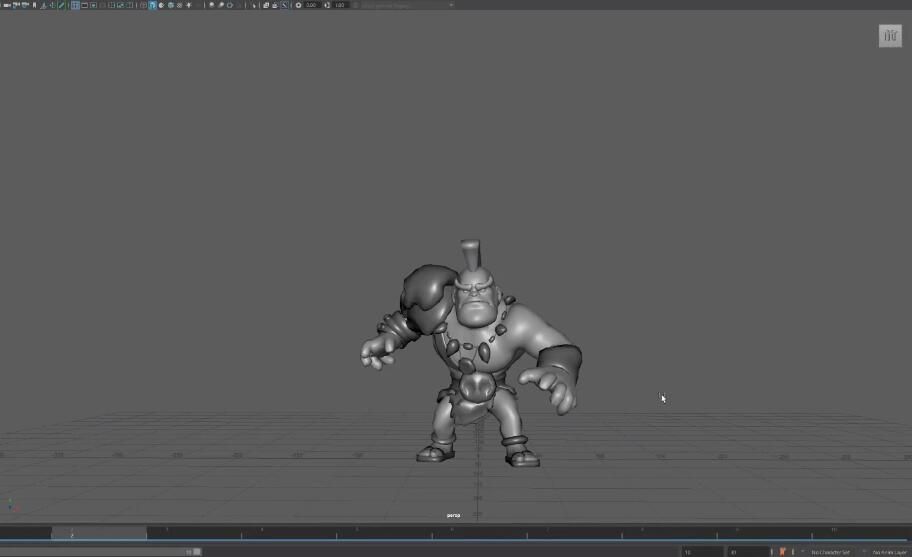
Task: Switch viewport to Wireframe display icon
Action: click(142, 5)
